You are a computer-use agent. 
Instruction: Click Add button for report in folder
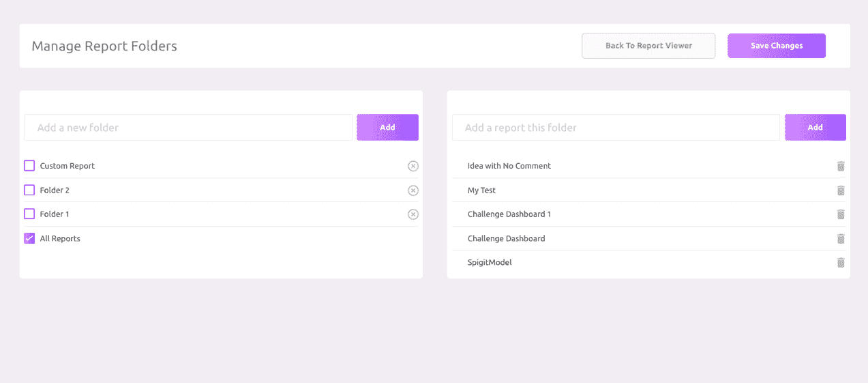point(815,128)
